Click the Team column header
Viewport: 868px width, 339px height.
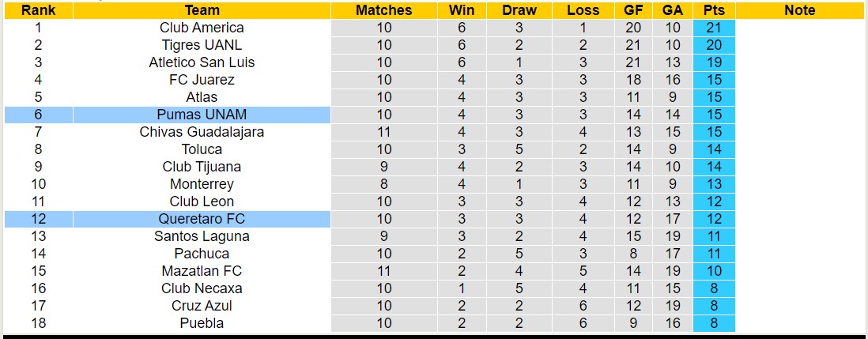coord(202,10)
